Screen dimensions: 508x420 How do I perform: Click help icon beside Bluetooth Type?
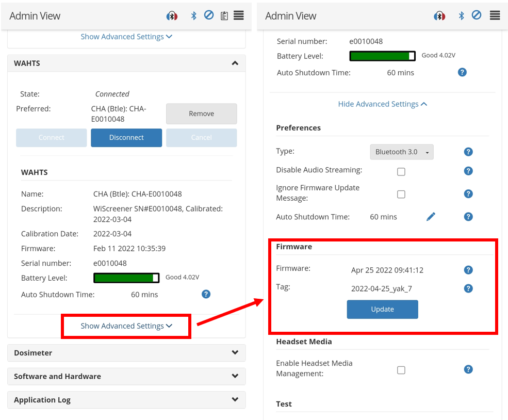[468, 152]
